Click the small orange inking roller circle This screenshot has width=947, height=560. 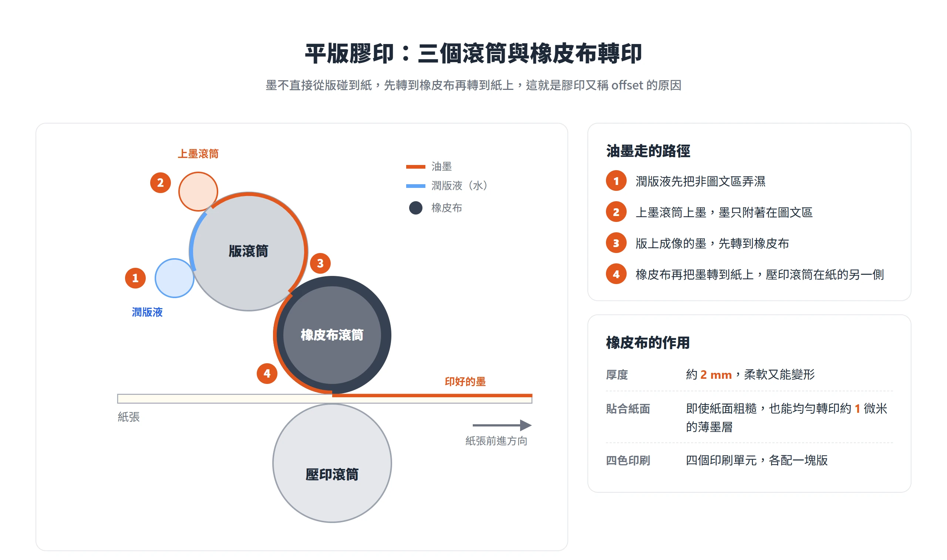[x=198, y=192]
